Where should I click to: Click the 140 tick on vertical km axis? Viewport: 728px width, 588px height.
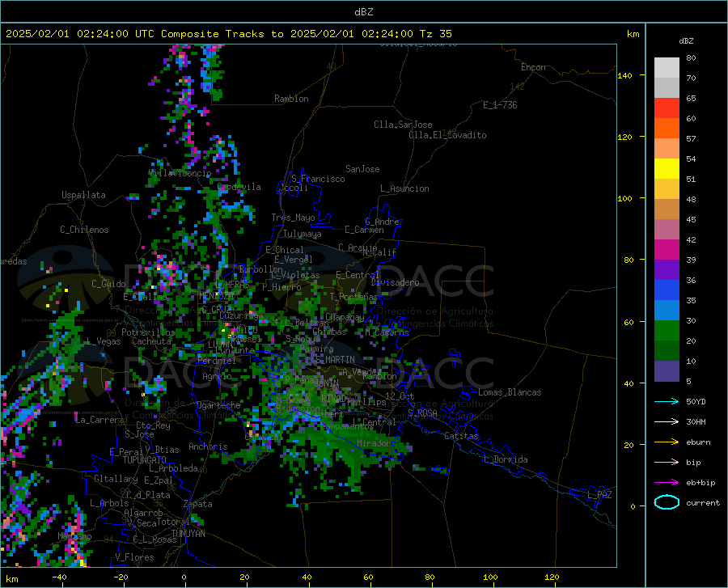pos(624,75)
